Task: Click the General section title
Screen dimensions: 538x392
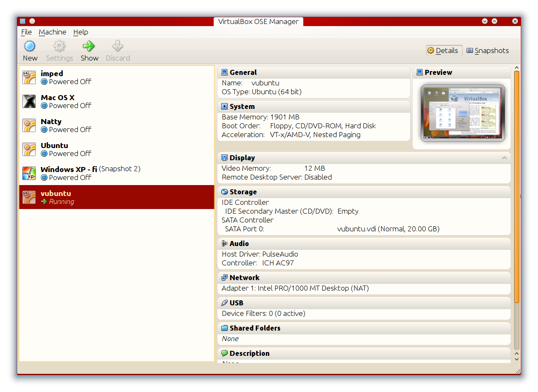Action: coord(243,72)
